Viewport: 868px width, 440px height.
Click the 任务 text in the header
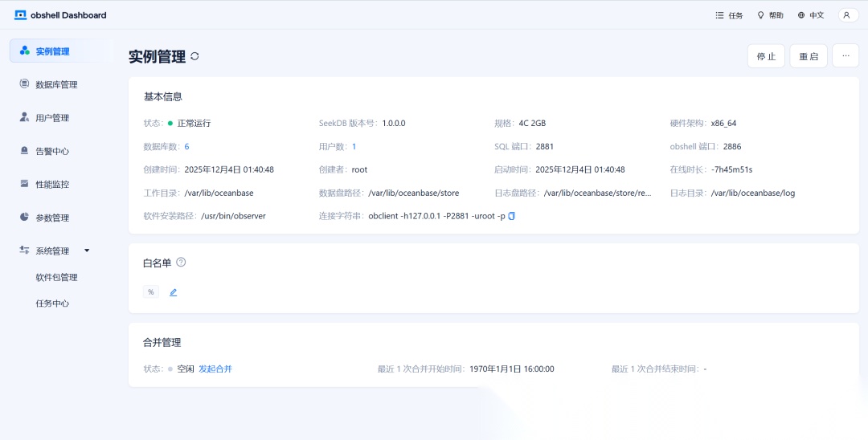[x=735, y=15]
